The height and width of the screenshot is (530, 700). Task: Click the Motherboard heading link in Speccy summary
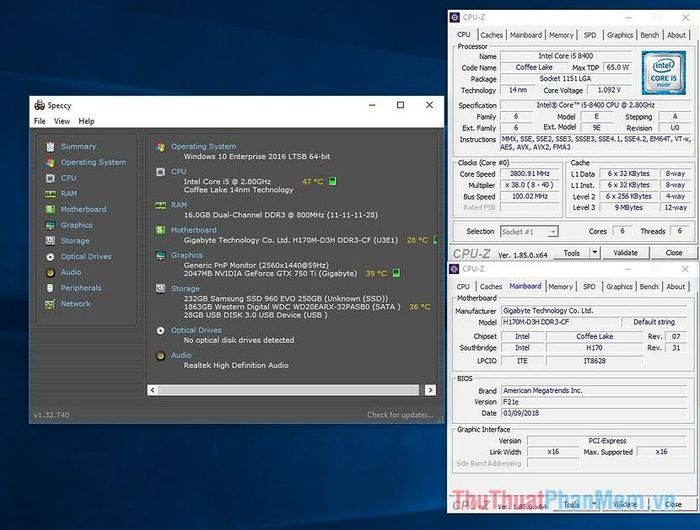point(194,230)
